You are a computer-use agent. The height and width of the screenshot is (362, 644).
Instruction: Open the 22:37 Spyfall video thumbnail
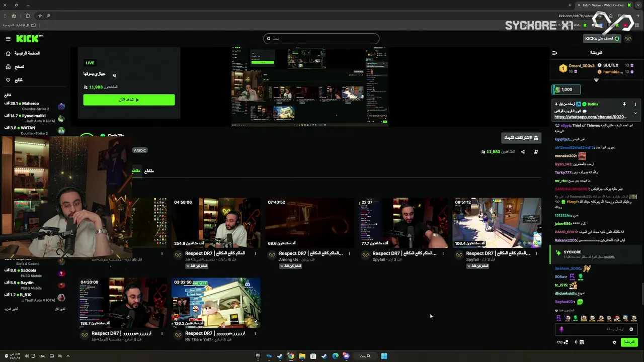403,223
